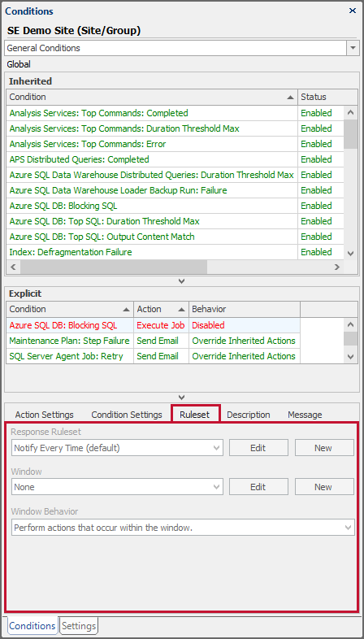Switch to Action Settings tab

[x=45, y=415]
